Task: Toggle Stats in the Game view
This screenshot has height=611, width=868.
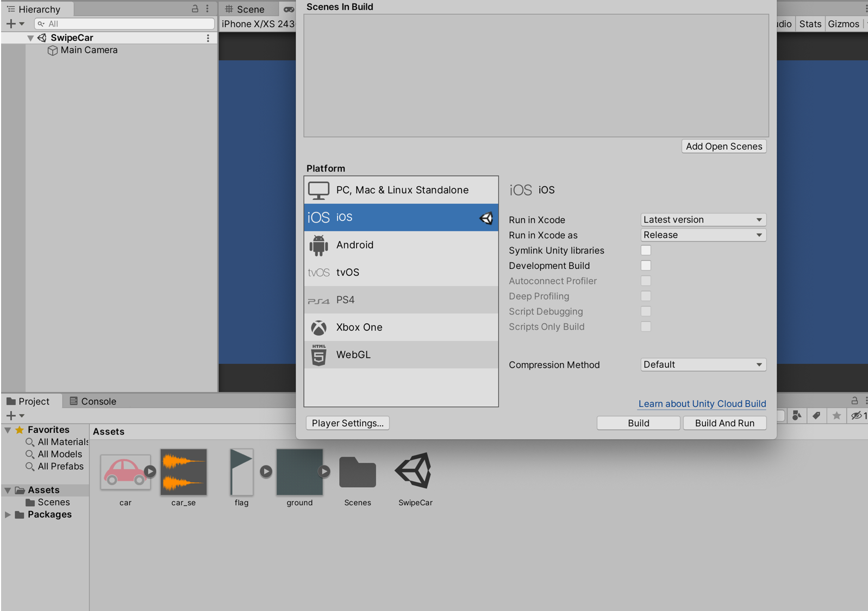Action: (x=810, y=24)
